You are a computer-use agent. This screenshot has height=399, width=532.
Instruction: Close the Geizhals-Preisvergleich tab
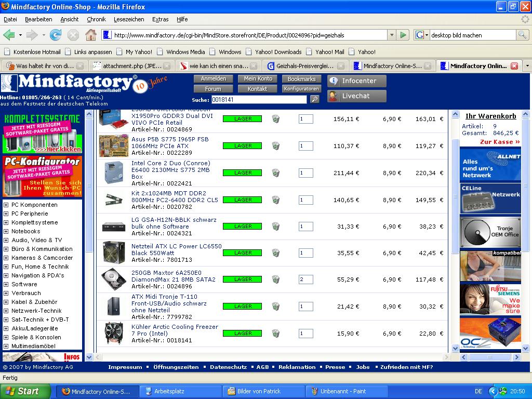pos(341,66)
